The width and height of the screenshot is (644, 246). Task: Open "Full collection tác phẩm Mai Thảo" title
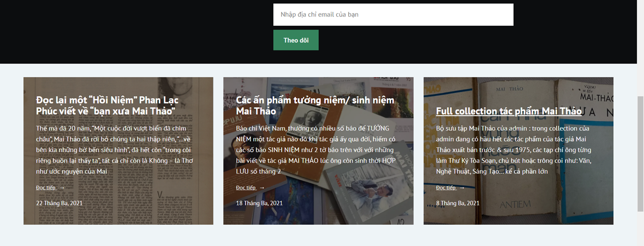(509, 111)
